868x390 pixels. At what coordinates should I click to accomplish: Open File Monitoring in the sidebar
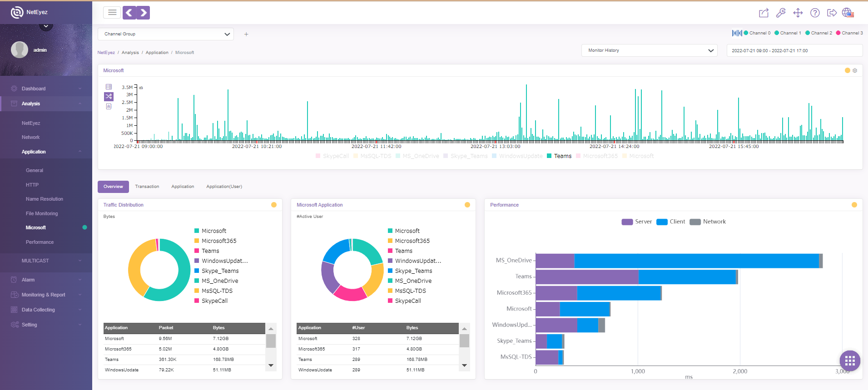[x=42, y=213]
